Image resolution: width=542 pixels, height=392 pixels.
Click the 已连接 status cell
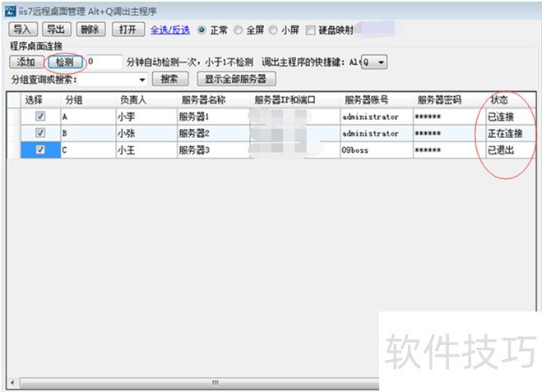[x=511, y=117]
